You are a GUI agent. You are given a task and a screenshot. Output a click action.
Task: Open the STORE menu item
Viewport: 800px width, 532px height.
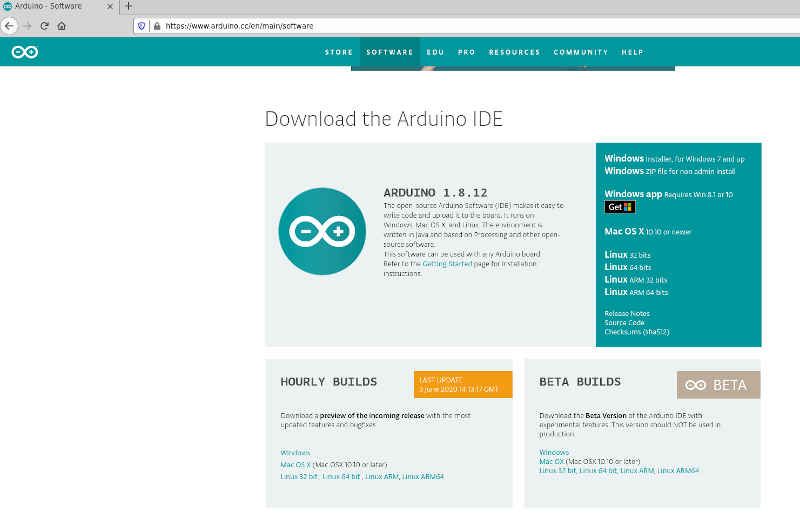coord(339,52)
